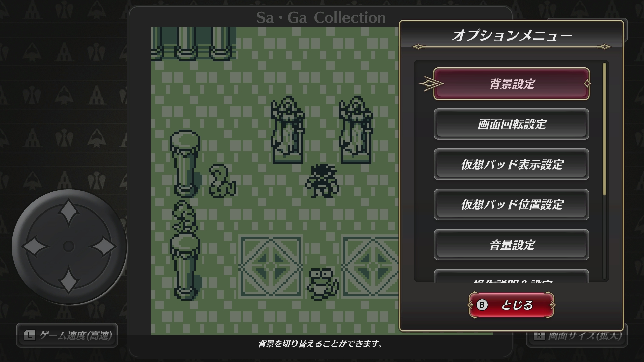This screenshot has height=362, width=644.
Task: Click the R icon on the screen size button
Action: [539, 335]
